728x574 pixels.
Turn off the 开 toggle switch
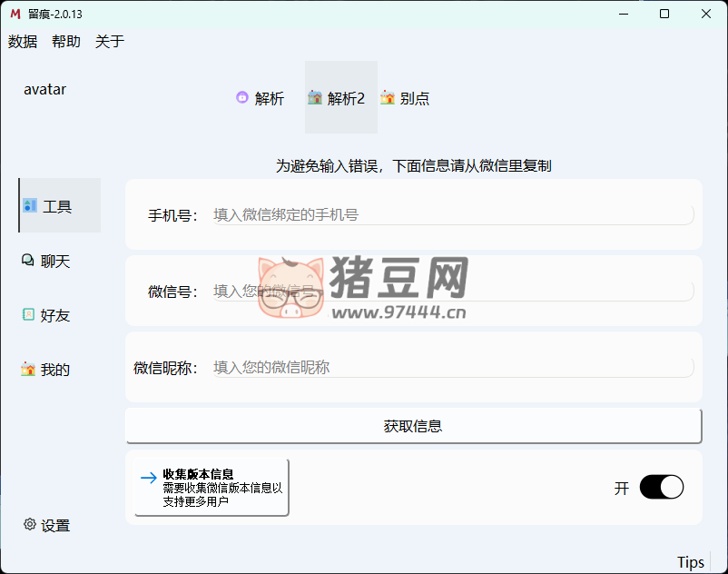point(661,488)
